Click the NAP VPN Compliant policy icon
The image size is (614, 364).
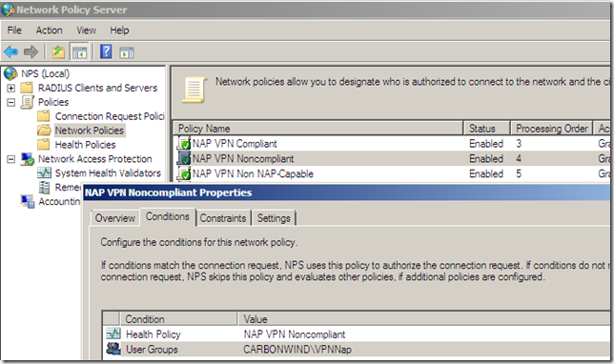pos(184,143)
